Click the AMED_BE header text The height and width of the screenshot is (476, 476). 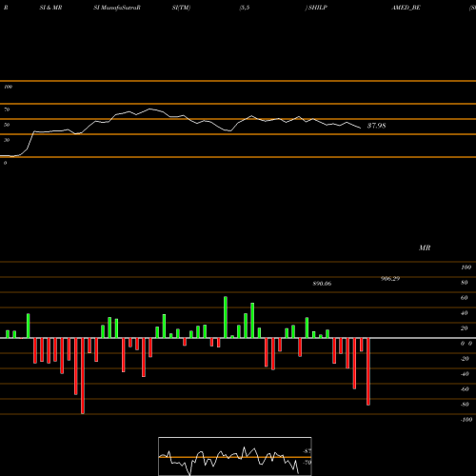click(x=407, y=8)
